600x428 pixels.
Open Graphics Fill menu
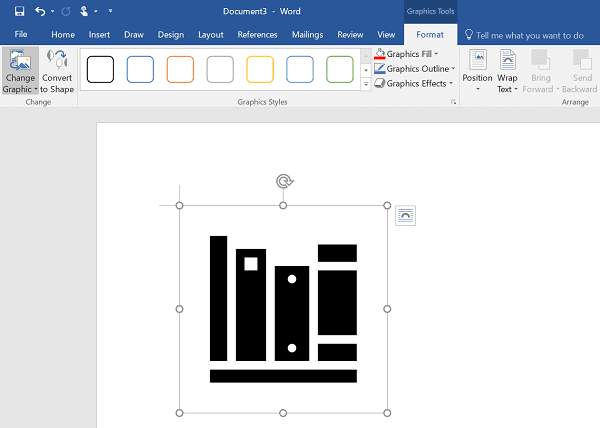tap(406, 54)
